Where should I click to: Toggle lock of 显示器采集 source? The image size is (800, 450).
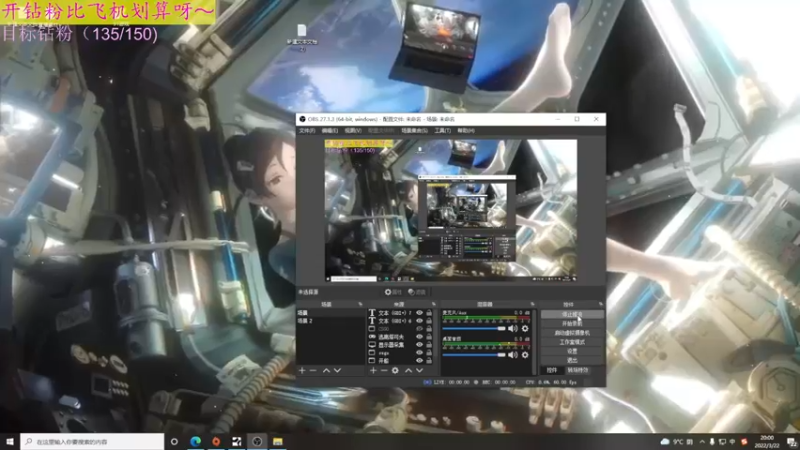(429, 345)
